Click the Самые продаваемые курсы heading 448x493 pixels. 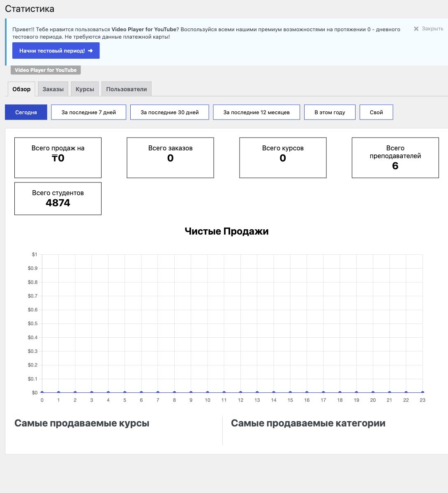click(x=82, y=423)
